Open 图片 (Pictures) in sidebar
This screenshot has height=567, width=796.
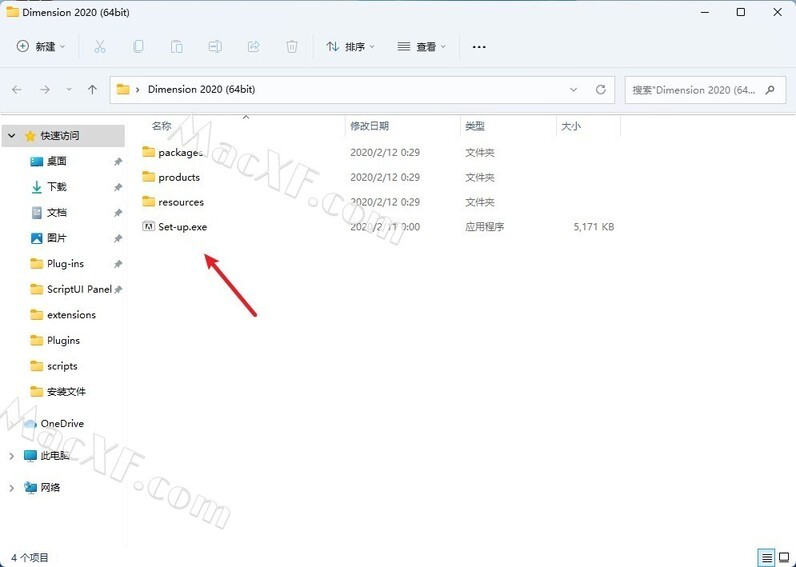pos(57,238)
